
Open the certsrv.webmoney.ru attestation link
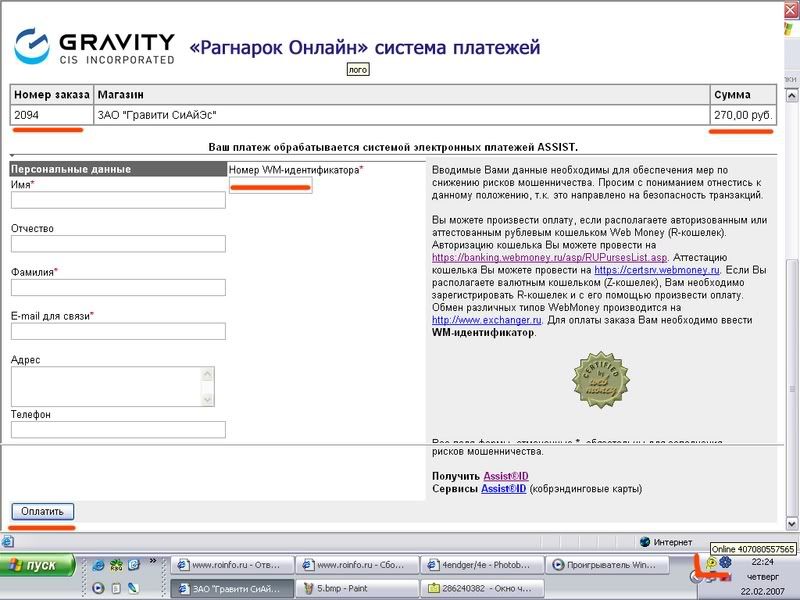pyautogui.click(x=657, y=270)
